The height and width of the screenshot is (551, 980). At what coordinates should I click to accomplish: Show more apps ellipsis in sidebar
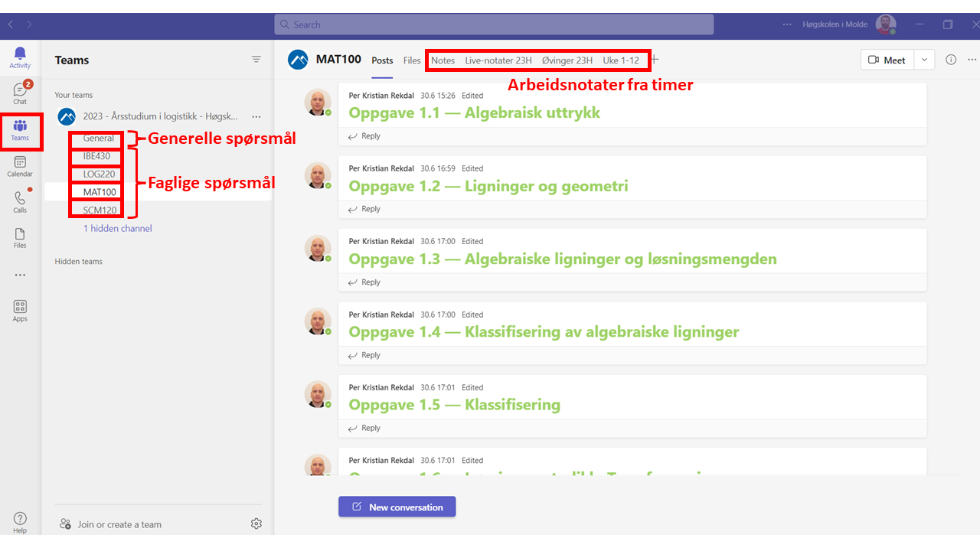[20, 275]
